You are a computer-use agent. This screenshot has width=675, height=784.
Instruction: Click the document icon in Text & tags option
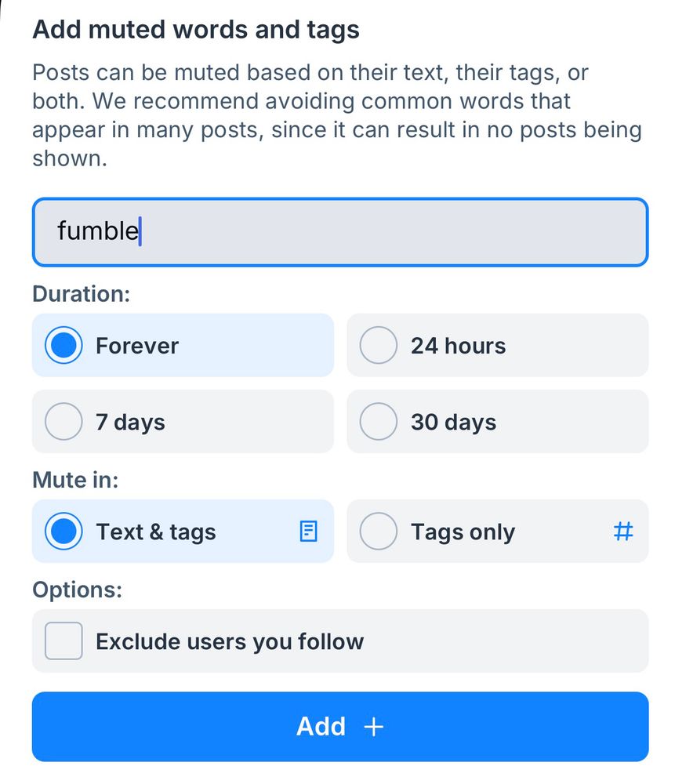tap(309, 532)
